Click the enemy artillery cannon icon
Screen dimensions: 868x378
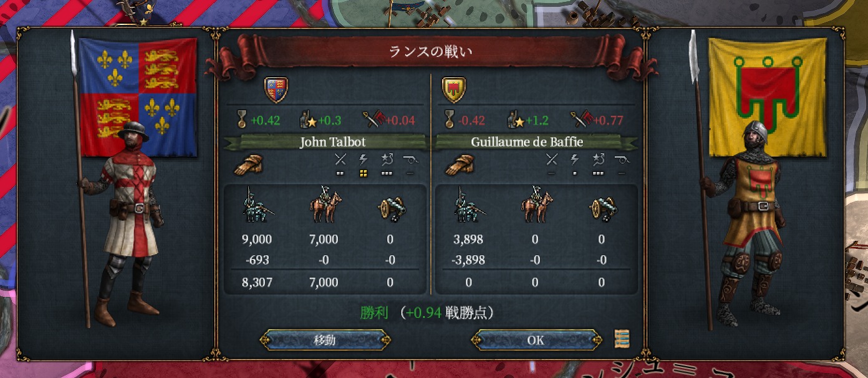click(x=602, y=209)
